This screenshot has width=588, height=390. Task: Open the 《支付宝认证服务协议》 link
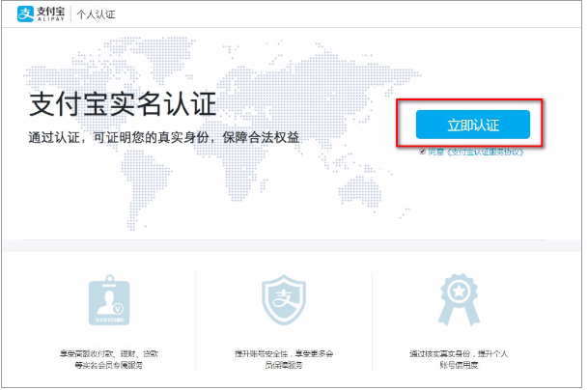click(483, 152)
